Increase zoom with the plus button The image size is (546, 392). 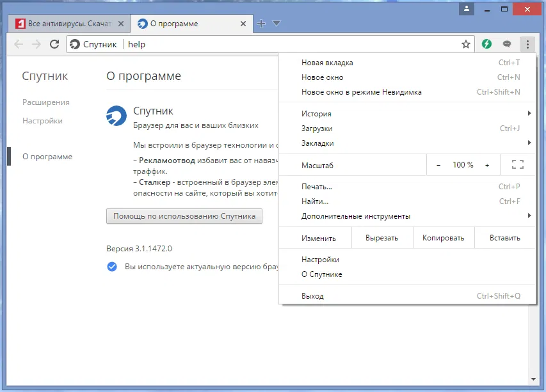[x=487, y=165]
